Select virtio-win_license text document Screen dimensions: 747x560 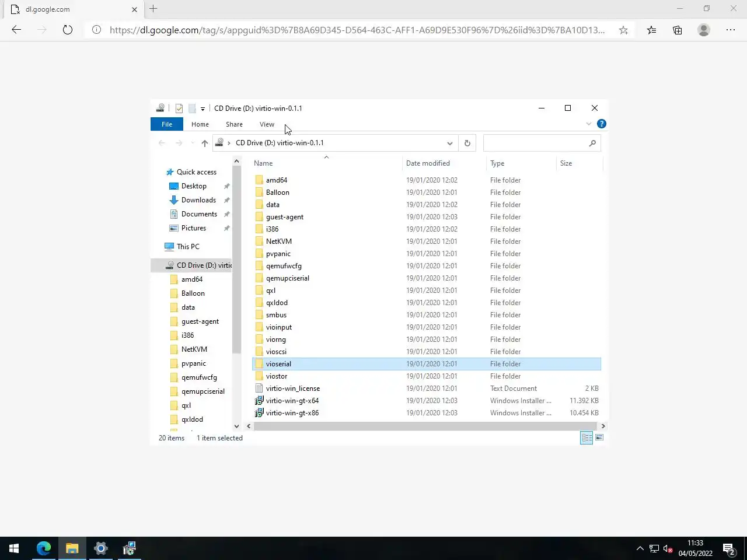click(292, 388)
